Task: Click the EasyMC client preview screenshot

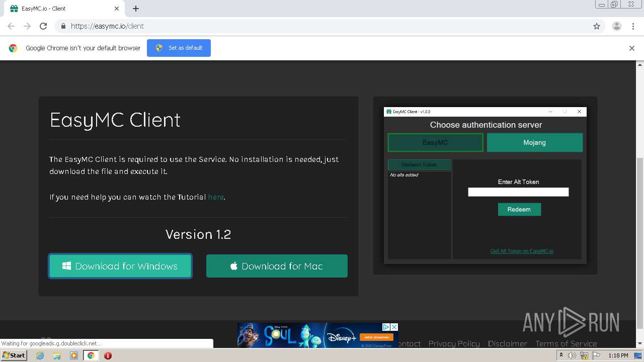Action: [x=485, y=186]
